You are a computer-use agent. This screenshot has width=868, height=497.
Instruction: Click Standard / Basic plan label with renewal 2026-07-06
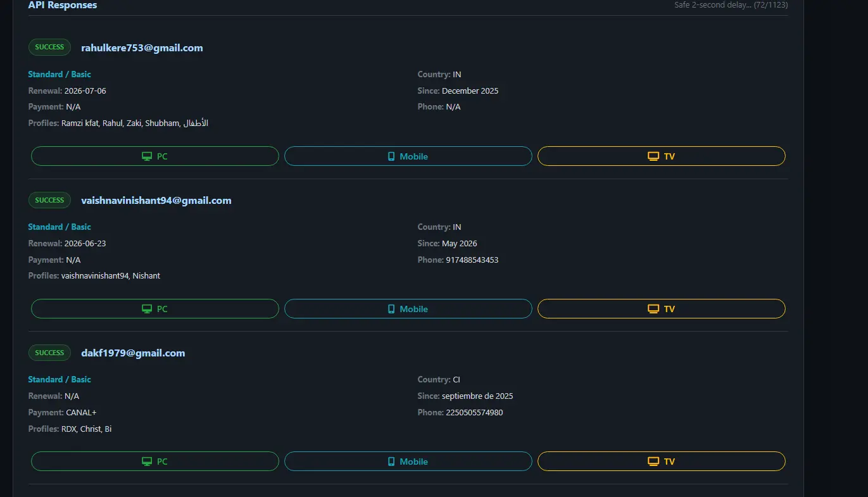tap(60, 74)
